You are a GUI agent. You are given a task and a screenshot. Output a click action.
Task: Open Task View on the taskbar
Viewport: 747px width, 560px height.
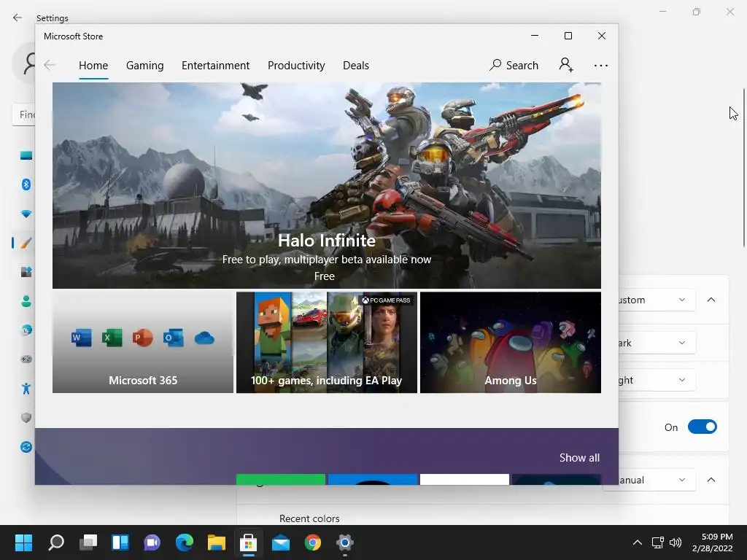click(x=88, y=542)
